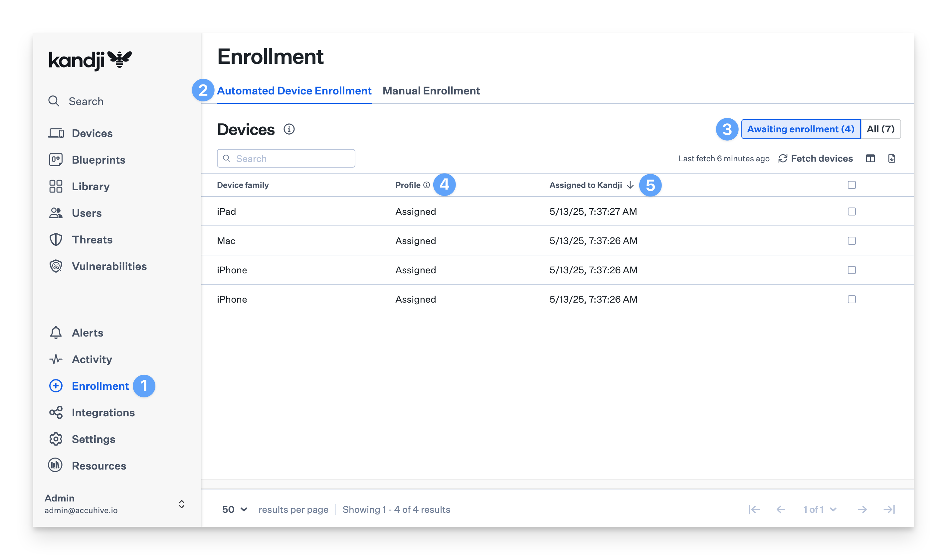The height and width of the screenshot is (560, 947).
Task: Check the select-all header checkbox
Action: (852, 185)
